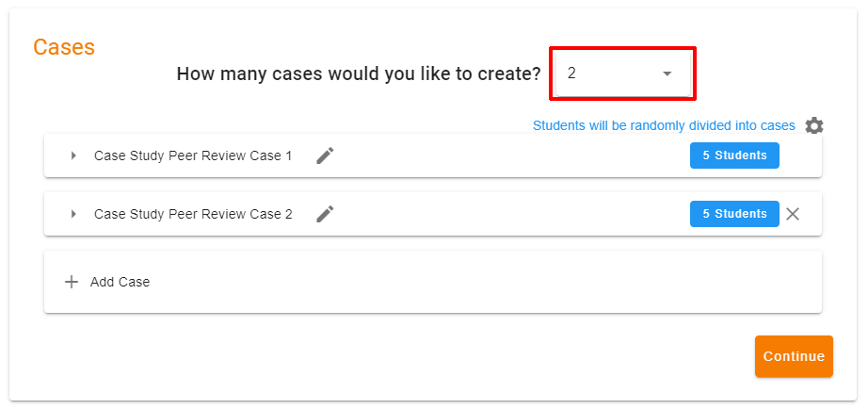The image size is (868, 409).
Task: Click blank area in the Case 1 row
Action: coord(508,155)
